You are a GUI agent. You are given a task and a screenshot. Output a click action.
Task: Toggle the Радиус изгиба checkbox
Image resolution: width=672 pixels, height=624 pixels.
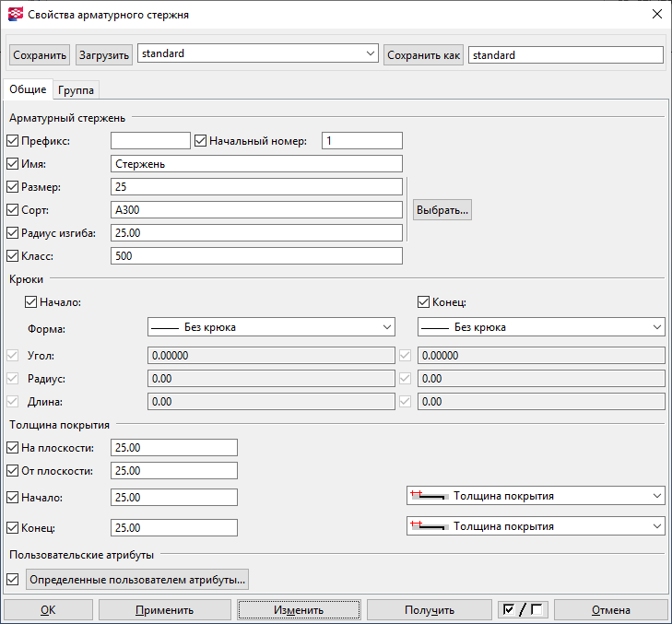coord(13,233)
